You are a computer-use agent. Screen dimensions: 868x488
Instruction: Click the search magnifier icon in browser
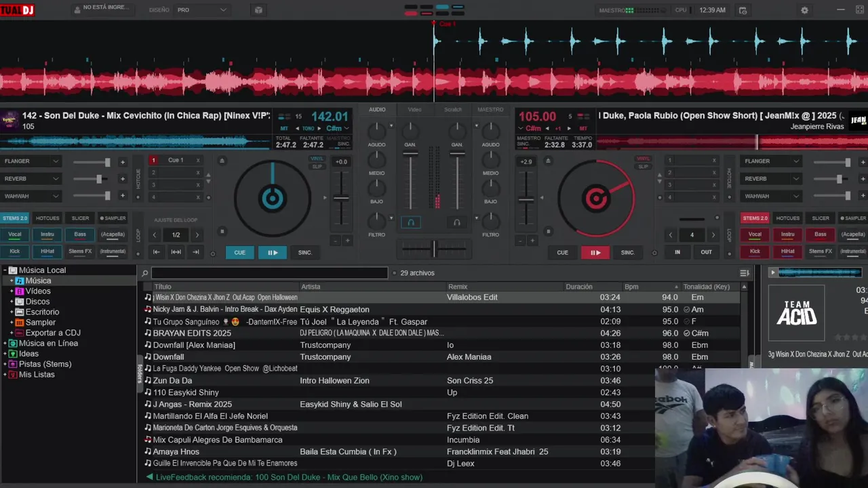(144, 273)
